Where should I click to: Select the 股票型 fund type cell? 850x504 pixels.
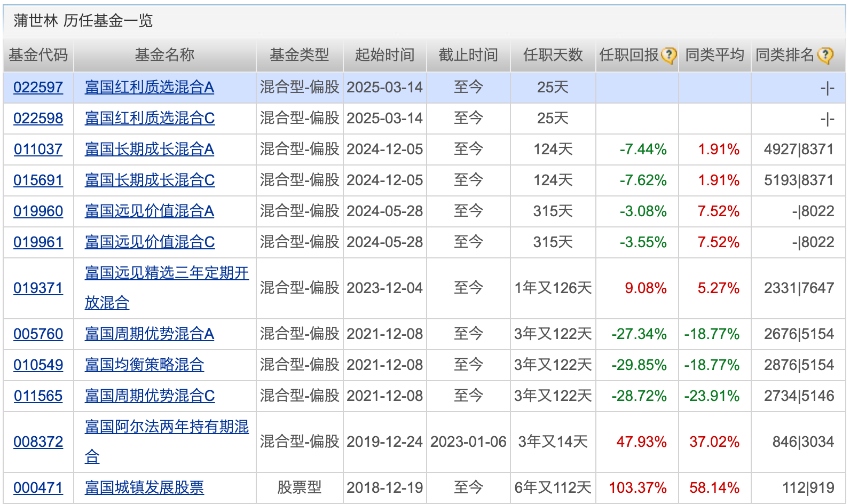pyautogui.click(x=300, y=488)
